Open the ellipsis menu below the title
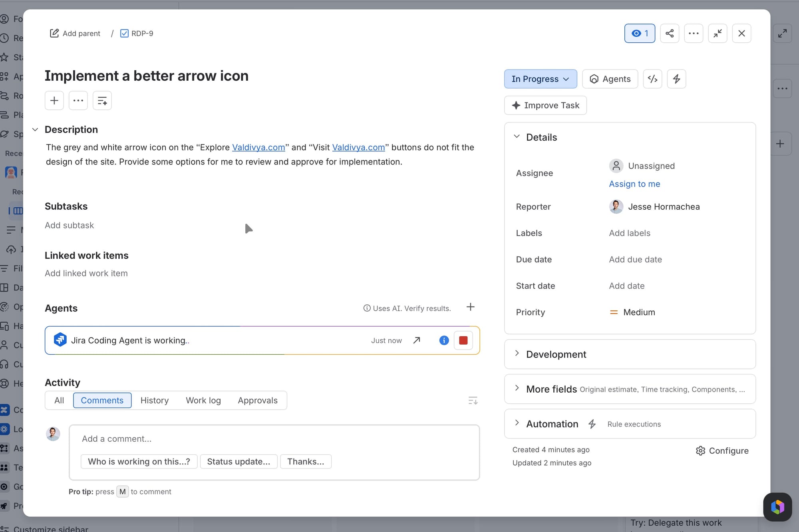 [x=78, y=100]
